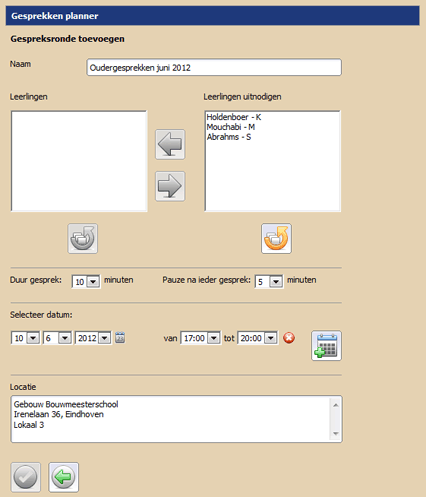The height and width of the screenshot is (497, 426).
Task: Click the 'Gebouw Bouwmeesterschool' line
Action: click(x=66, y=404)
